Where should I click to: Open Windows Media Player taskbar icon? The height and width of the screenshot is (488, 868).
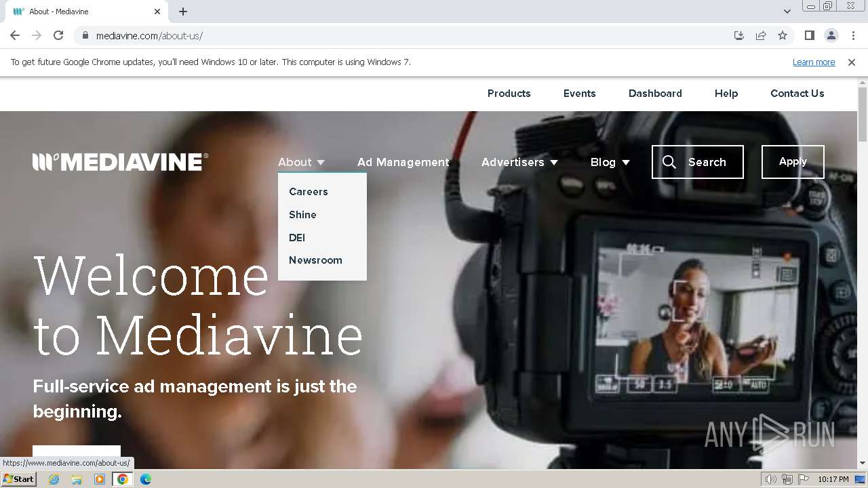(x=100, y=479)
